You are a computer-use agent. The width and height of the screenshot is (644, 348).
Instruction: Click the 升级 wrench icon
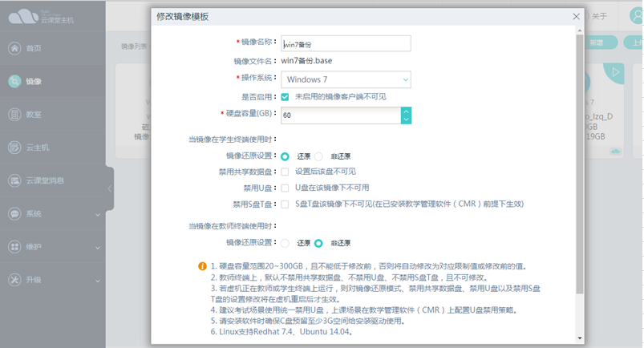14,280
